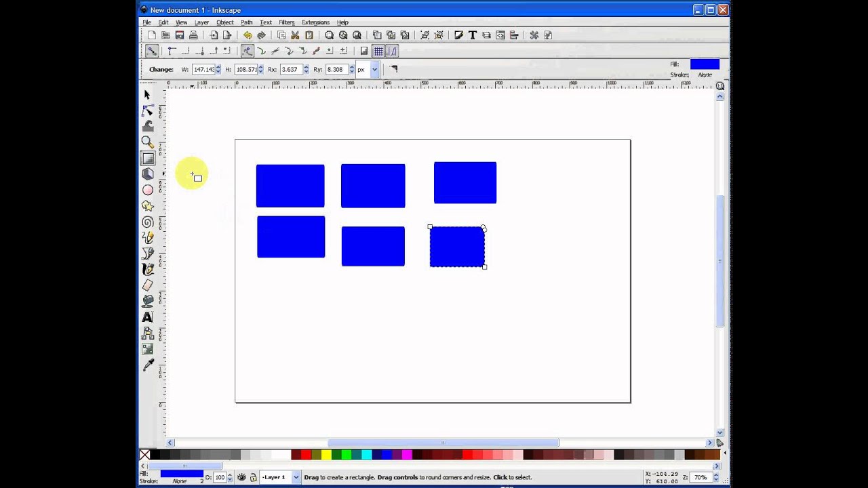Select the Zoom magnifier tool
Screen dimensions: 868x488
point(147,142)
